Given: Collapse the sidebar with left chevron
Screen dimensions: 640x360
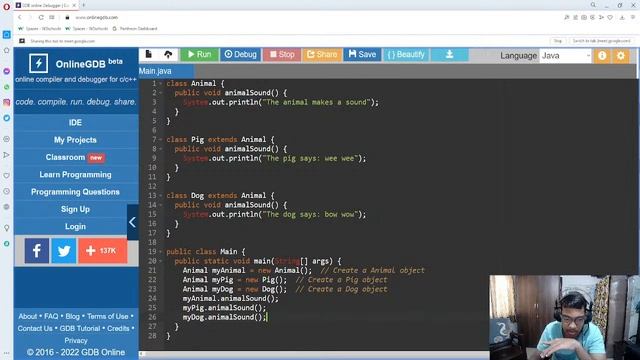Looking at the screenshot, I should 133,222.
